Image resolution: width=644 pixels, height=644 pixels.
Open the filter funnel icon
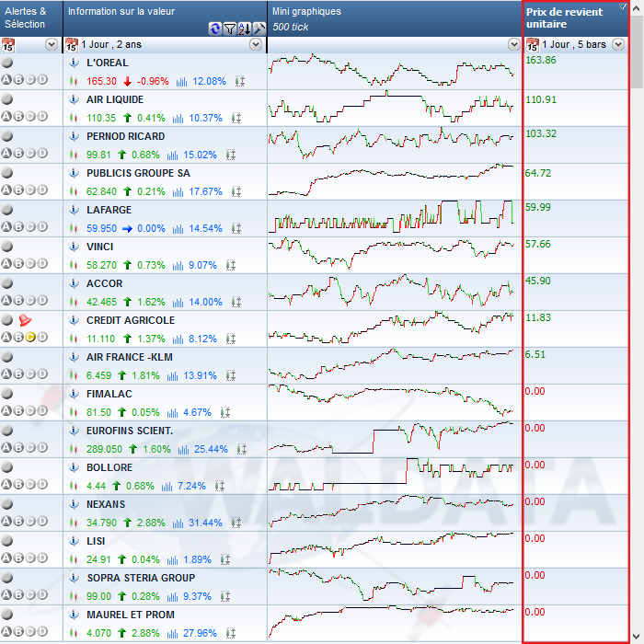(230, 29)
